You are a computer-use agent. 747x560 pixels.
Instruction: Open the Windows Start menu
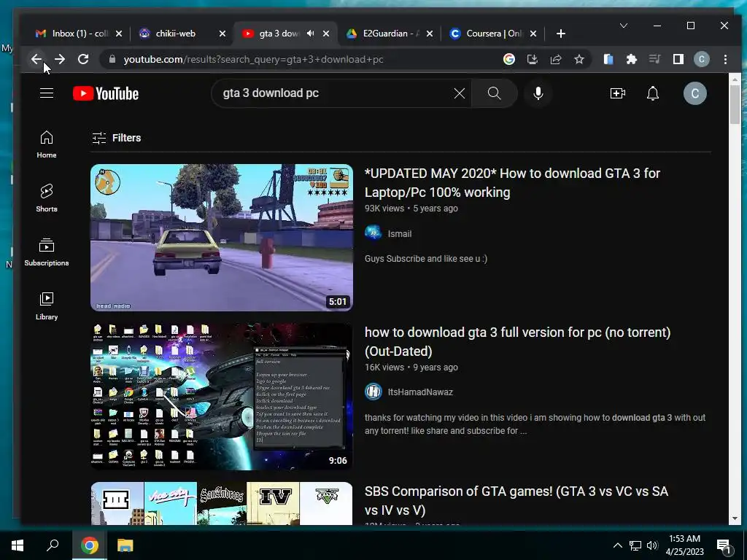pos(18,545)
